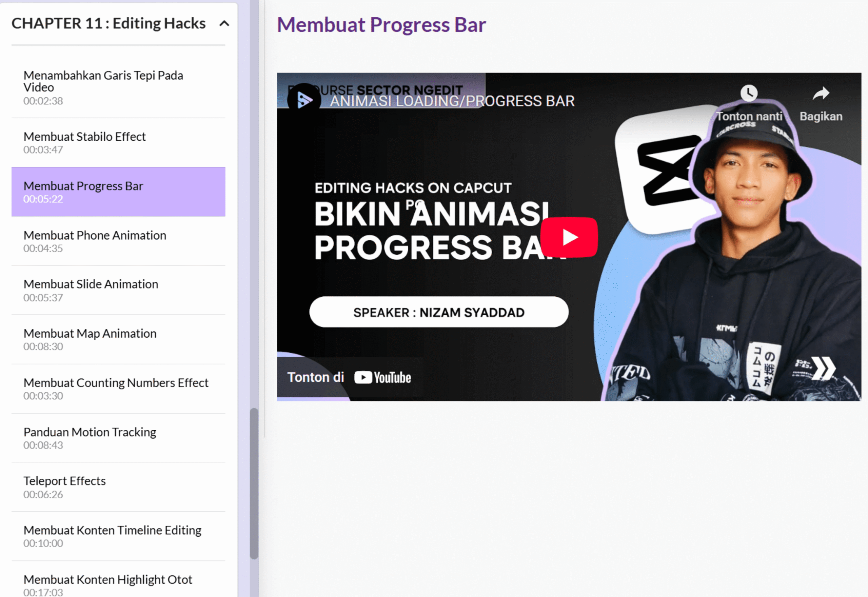
Task: Select the Teleport Effects lesson
Action: pos(118,487)
